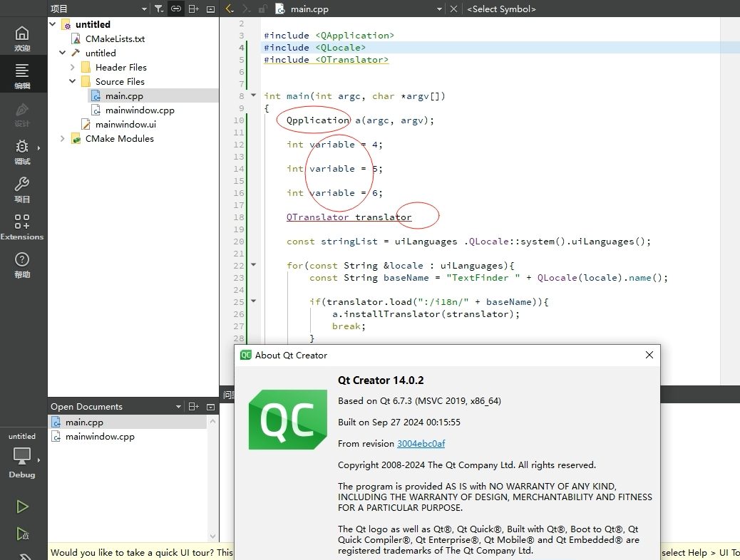Click the kit selector side arrow
Viewport: 740px width, 560px height.
pyautogui.click(x=38, y=460)
